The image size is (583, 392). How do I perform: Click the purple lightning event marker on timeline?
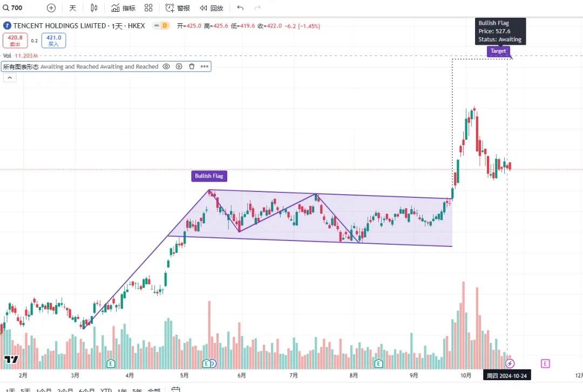[510, 363]
